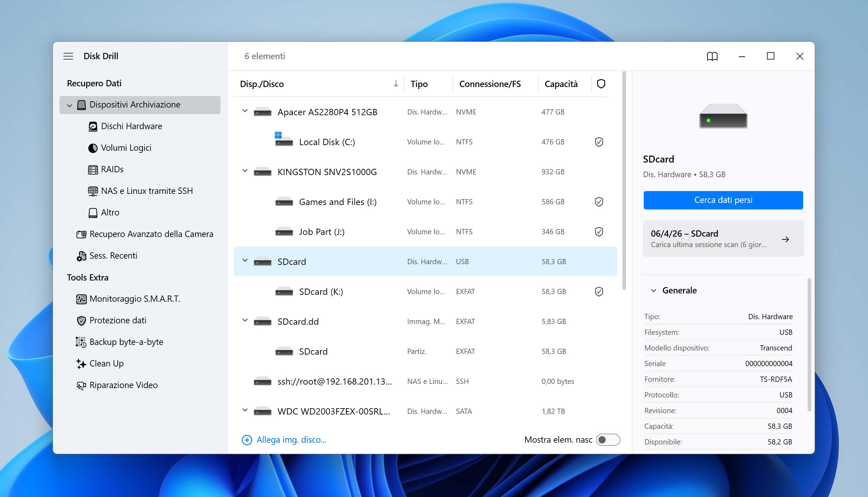Screen dimensions: 868x497
Task: Collapse Dispositivi Archiviazione tree
Action: (69, 105)
